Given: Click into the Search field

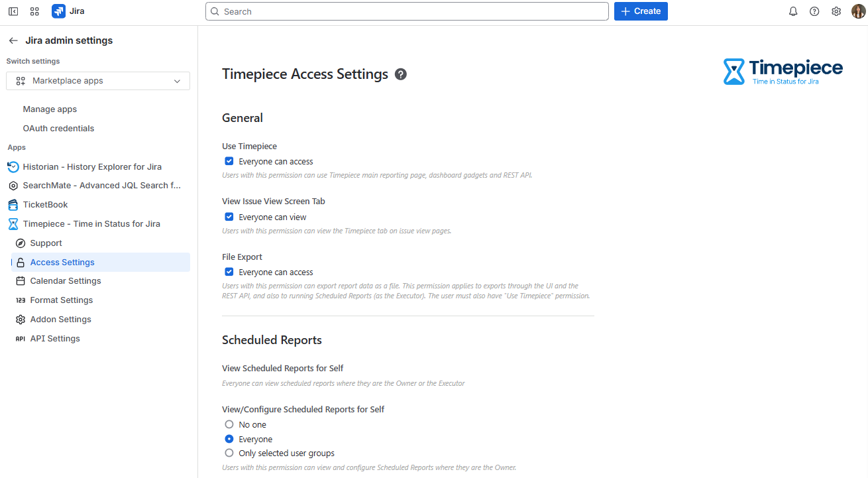Looking at the screenshot, I should [407, 11].
